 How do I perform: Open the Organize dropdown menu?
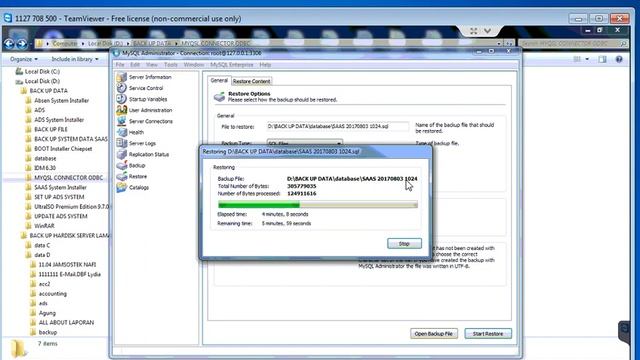[24, 59]
